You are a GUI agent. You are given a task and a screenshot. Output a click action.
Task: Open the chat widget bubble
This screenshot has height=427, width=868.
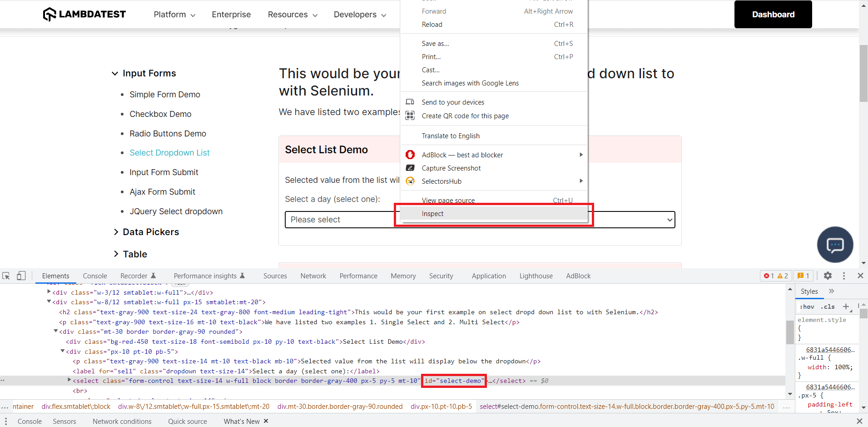tap(835, 245)
